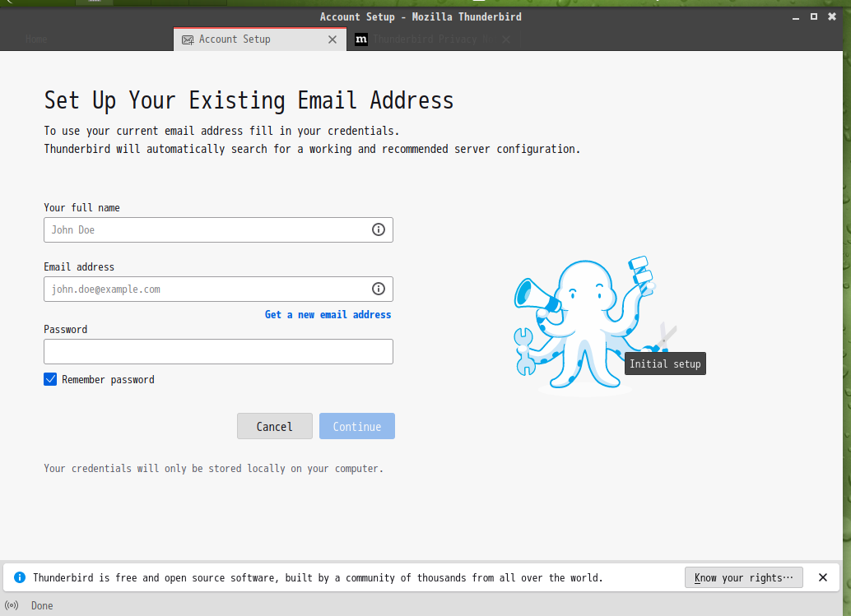Uncheck the Remember password checkbox
Image resolution: width=851 pixels, height=616 pixels.
click(x=50, y=379)
